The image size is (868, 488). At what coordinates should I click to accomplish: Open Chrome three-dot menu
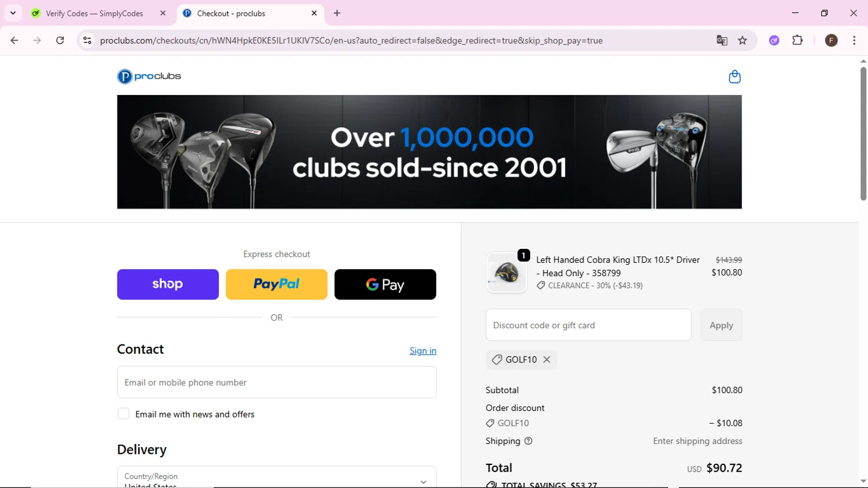[854, 41]
